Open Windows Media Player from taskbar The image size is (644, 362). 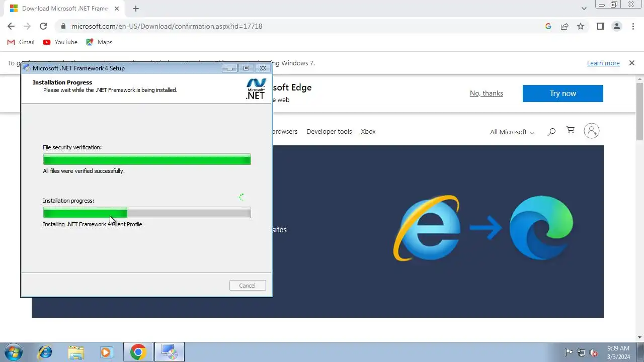click(106, 352)
